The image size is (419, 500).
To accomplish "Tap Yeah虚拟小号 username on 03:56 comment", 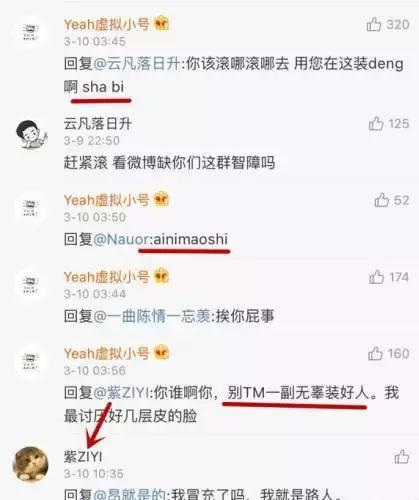I will click(107, 354).
